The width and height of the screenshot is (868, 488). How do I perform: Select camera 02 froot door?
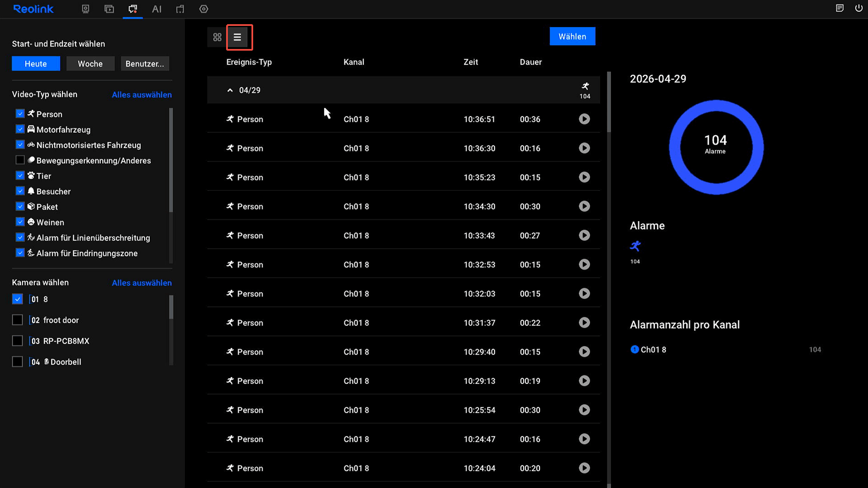click(x=17, y=320)
